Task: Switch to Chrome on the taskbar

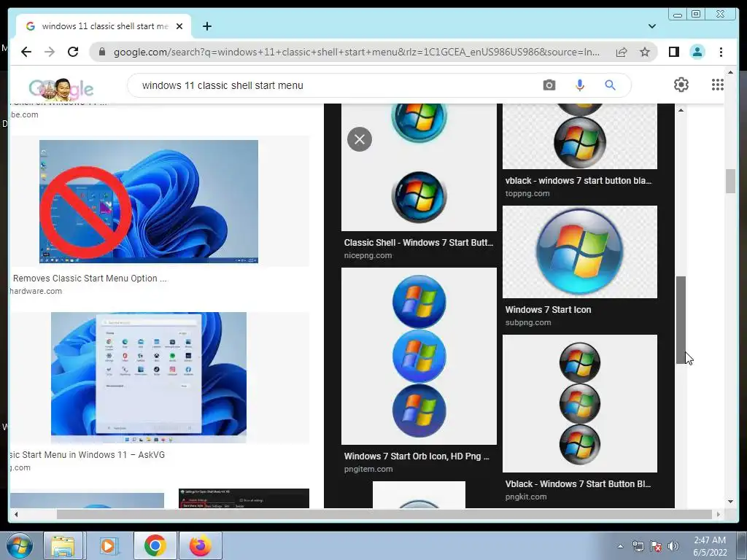Action: point(155,545)
